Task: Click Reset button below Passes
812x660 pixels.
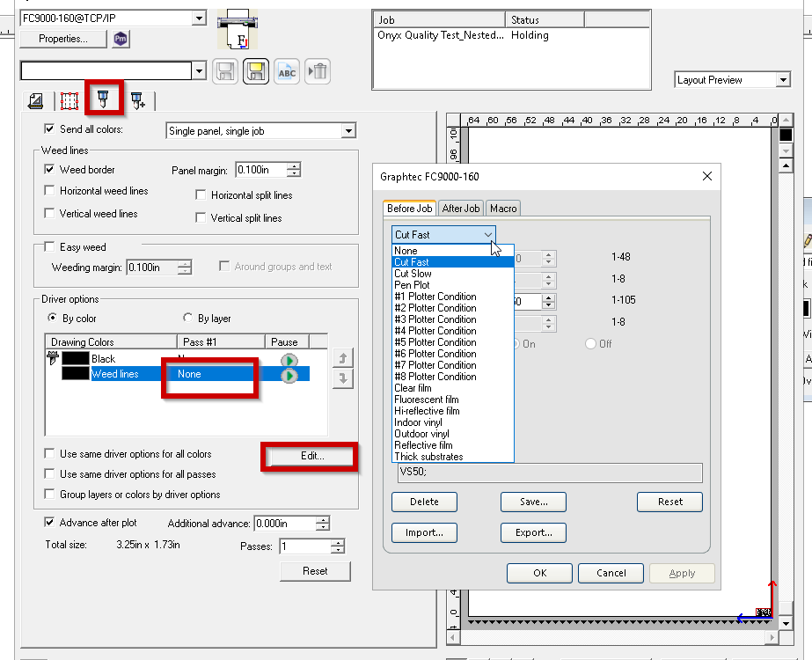Action: click(x=315, y=571)
